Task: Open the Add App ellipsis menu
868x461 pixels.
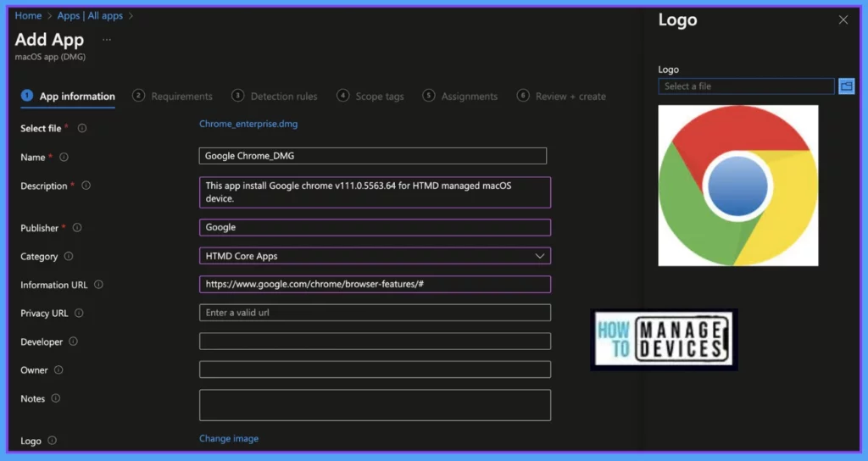Action: click(107, 40)
